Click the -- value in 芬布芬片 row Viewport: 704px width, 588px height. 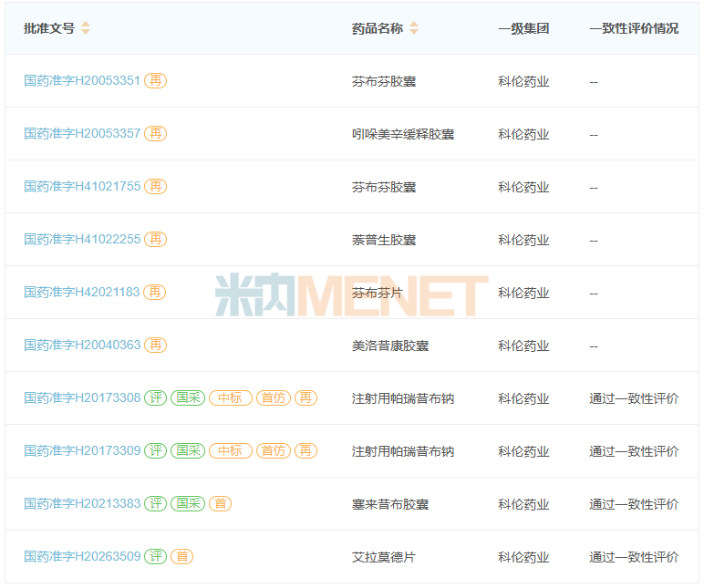pyautogui.click(x=594, y=294)
